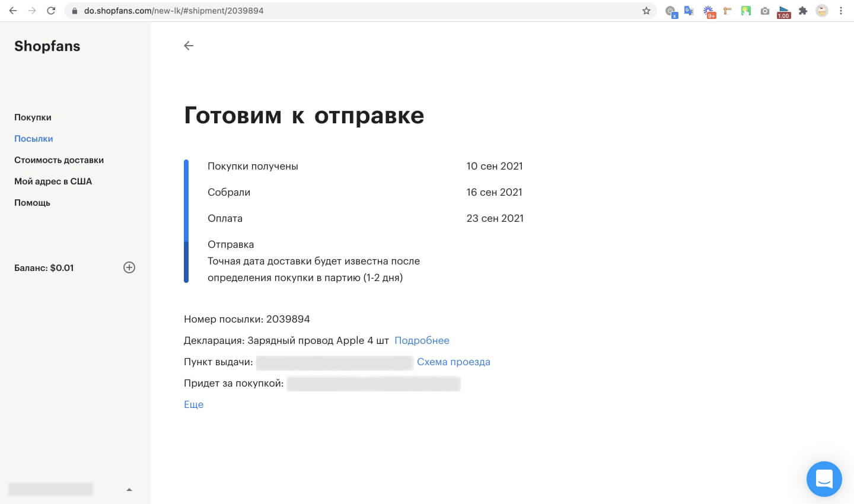
Task: Click the back arrow above the heading
Action: coord(189,46)
